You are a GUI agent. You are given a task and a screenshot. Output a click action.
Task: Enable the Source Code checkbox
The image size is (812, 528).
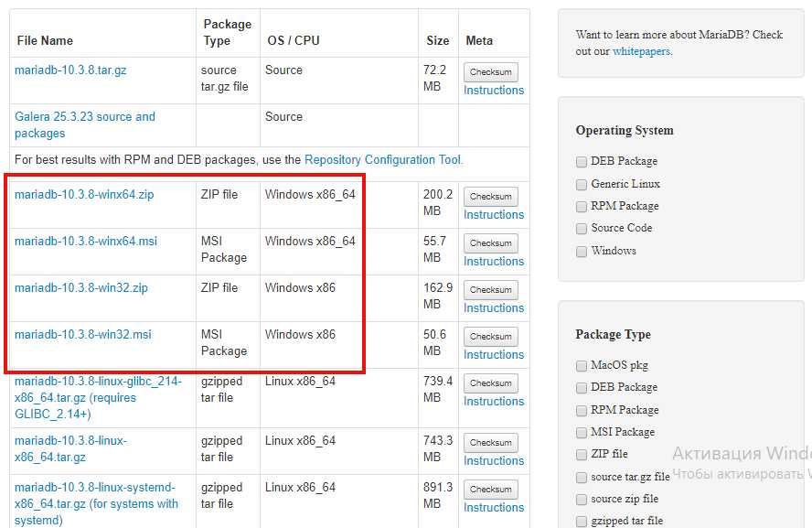[582, 229]
